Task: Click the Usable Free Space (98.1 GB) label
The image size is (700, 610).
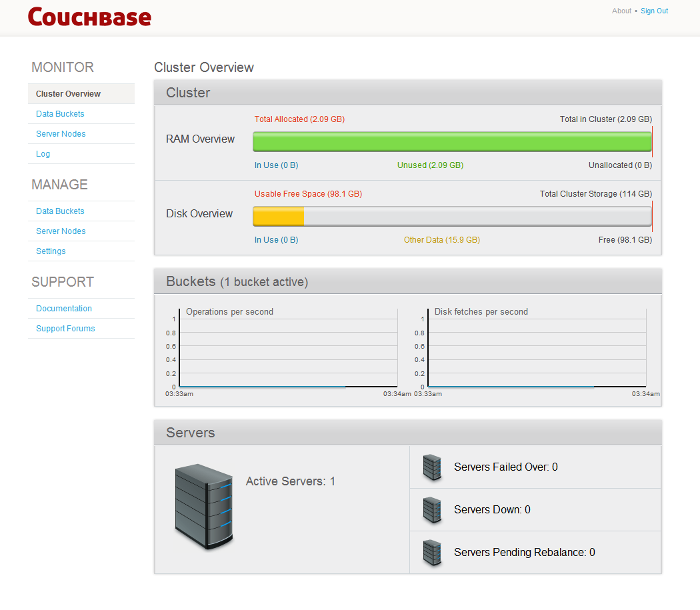Action: click(308, 194)
